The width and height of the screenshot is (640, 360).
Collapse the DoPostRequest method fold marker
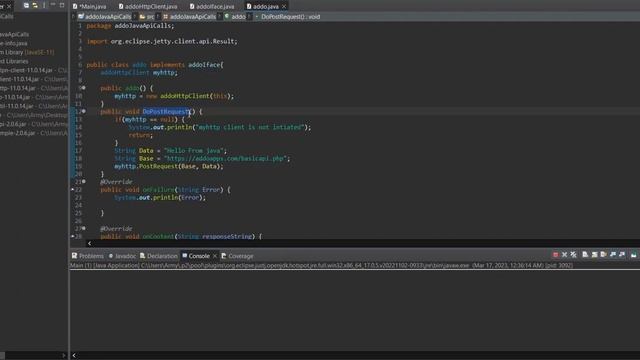tap(84, 111)
